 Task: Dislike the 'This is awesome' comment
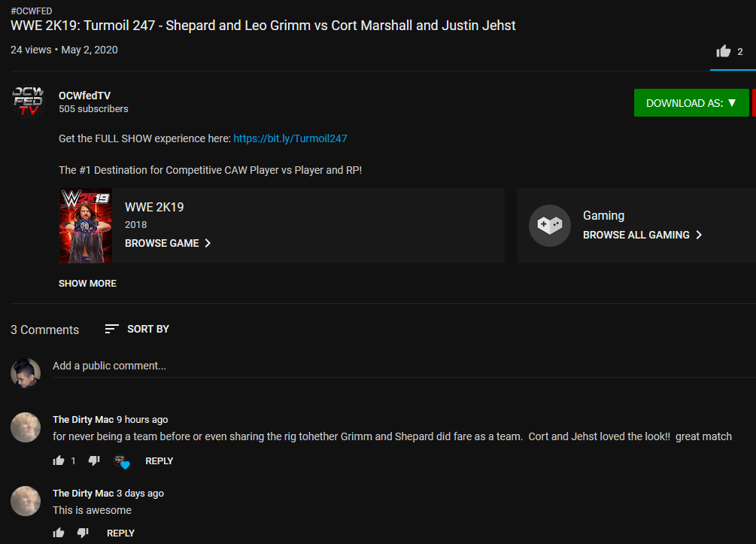(83, 533)
